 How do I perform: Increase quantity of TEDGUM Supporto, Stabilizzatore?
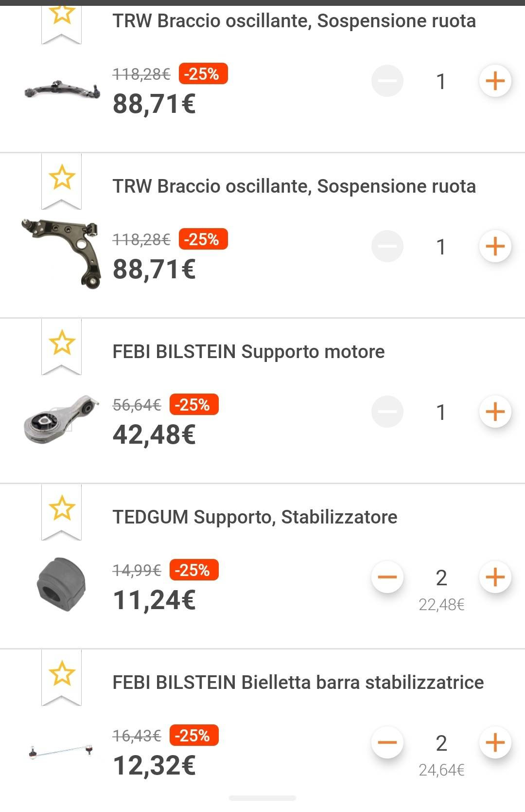click(x=495, y=577)
